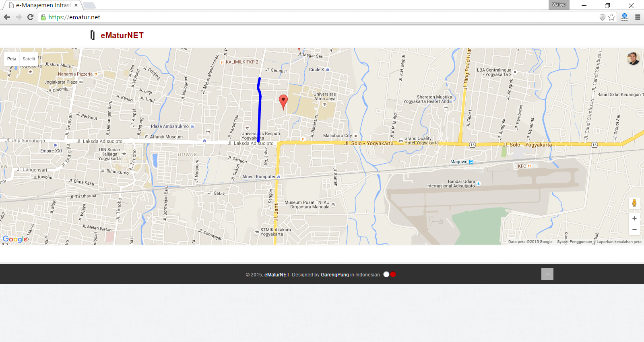Bookmark this page with star icon
The width and height of the screenshot is (644, 342).
(612, 17)
